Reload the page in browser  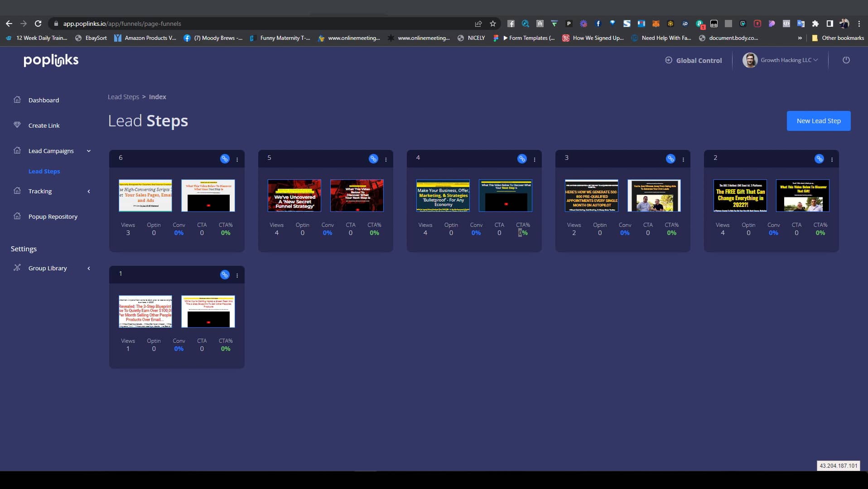pos(38,24)
